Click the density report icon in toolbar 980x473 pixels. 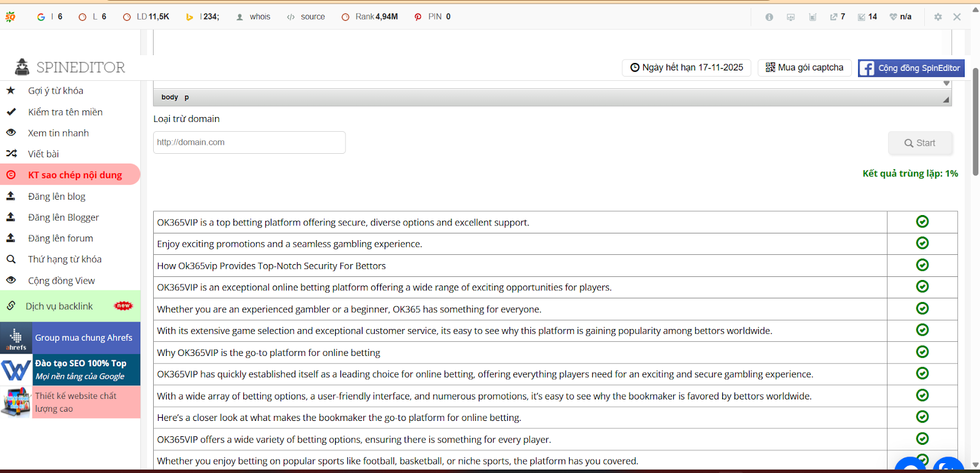point(813,17)
